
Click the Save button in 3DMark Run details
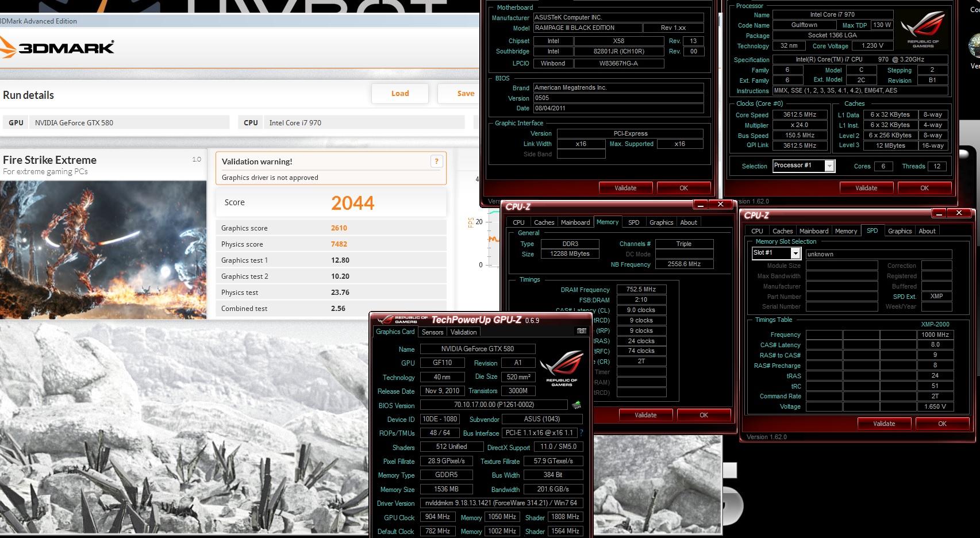459,93
